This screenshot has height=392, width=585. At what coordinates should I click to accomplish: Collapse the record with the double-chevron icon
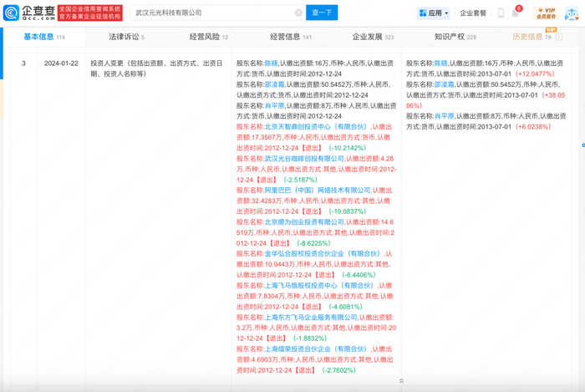pyautogui.click(x=401, y=380)
